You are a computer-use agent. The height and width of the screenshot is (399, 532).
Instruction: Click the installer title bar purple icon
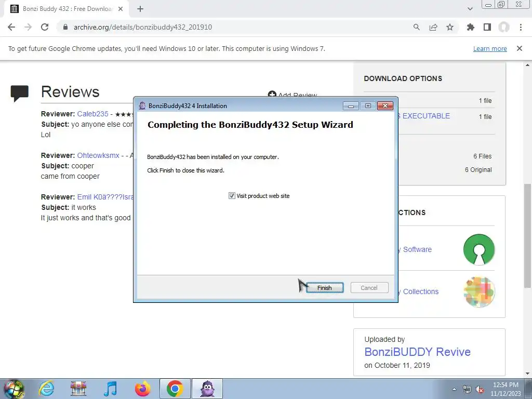[142, 106]
